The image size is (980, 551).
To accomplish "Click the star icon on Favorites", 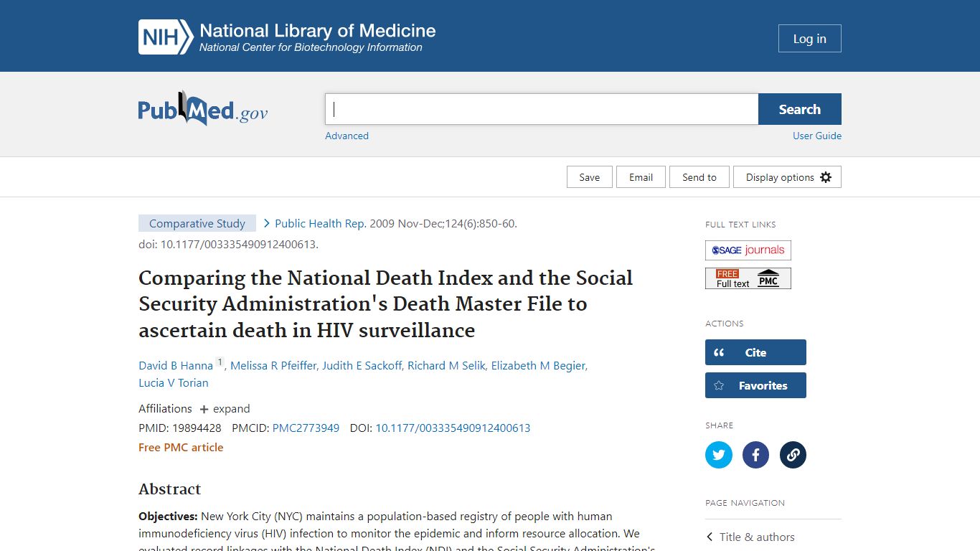I will (x=719, y=385).
